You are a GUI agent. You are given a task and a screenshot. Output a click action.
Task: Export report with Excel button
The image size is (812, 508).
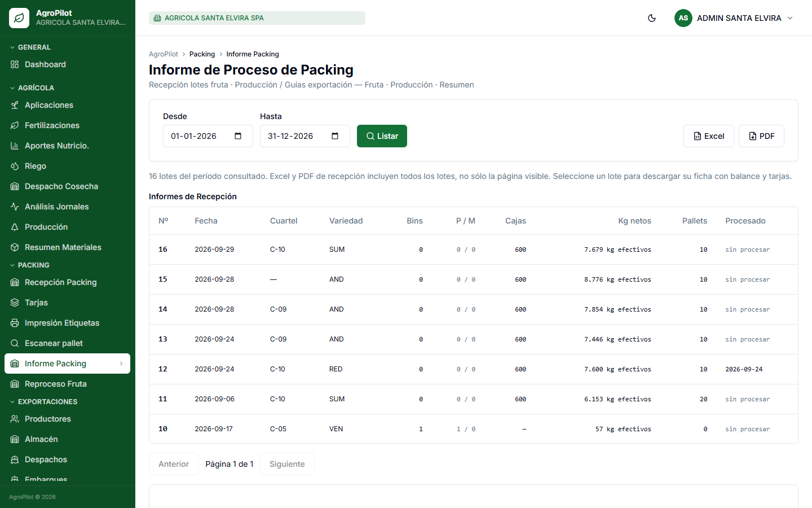pyautogui.click(x=709, y=136)
